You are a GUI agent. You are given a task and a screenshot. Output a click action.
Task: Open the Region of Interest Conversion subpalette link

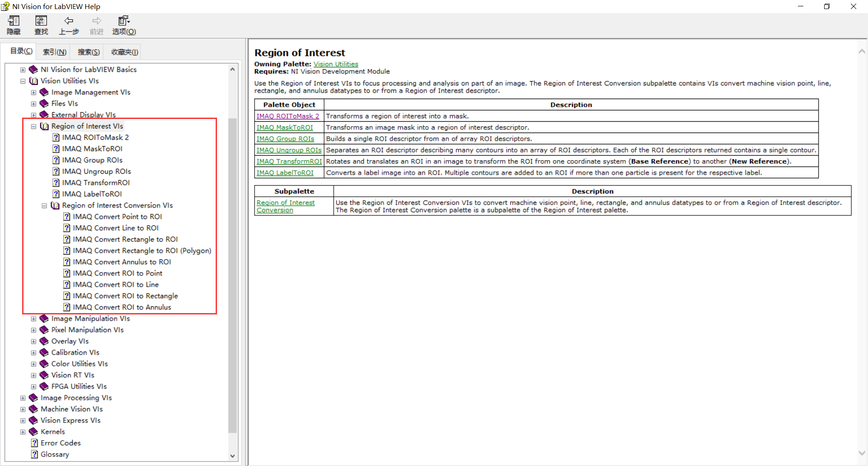[x=286, y=206]
